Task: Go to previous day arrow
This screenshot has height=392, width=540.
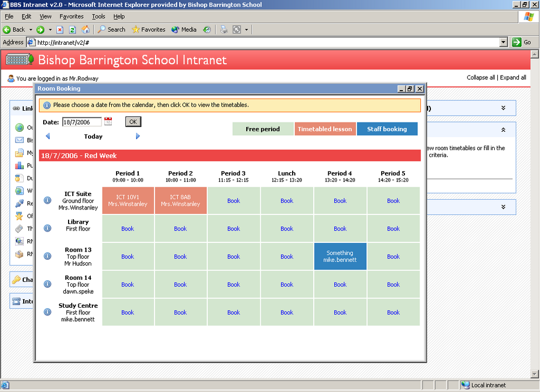Action: point(48,136)
